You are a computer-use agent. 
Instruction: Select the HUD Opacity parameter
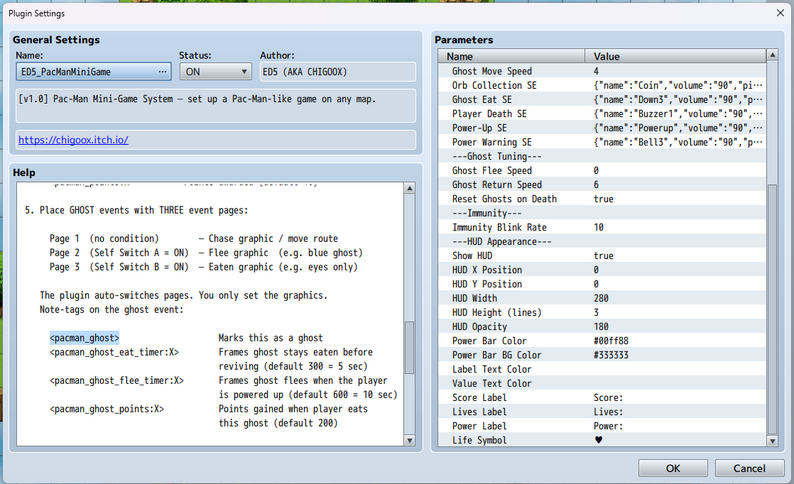pyautogui.click(x=602, y=327)
